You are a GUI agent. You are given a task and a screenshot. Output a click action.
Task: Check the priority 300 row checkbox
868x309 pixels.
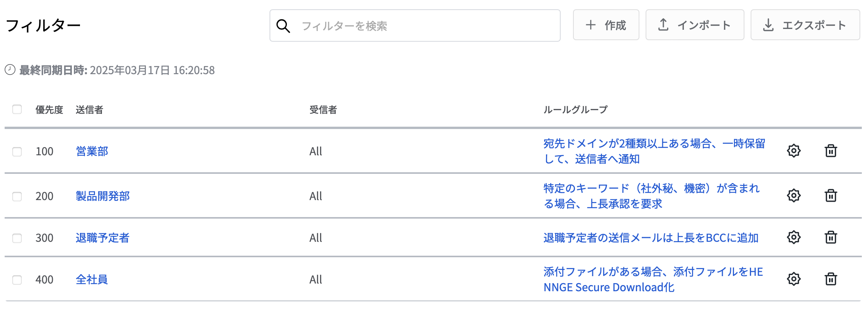click(x=17, y=238)
